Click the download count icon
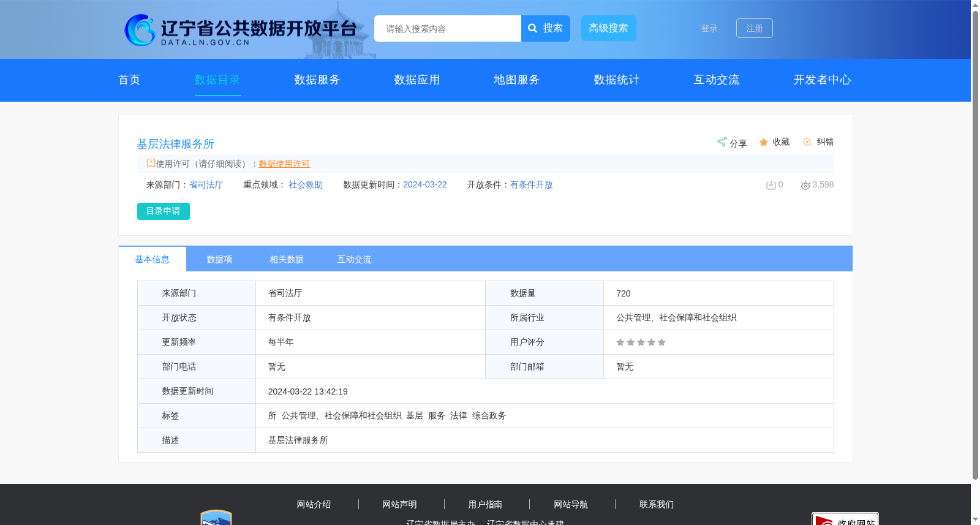Image resolution: width=980 pixels, height=525 pixels. click(x=771, y=185)
